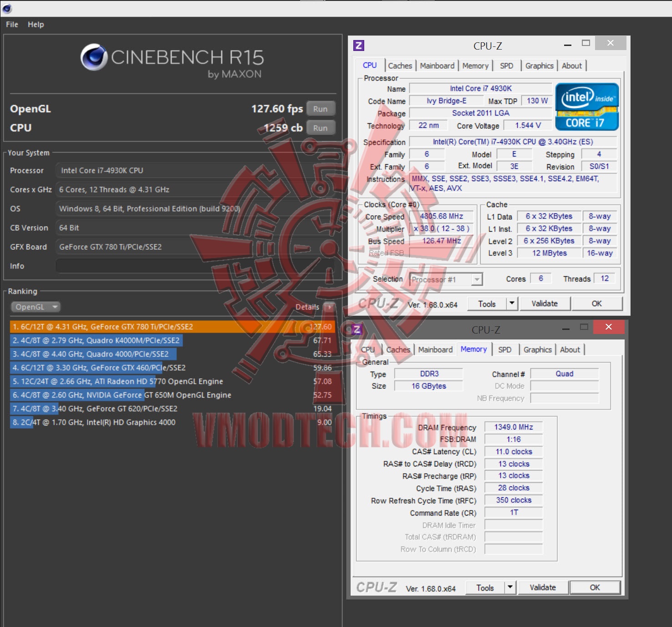Click the DRAM Frequency value 1349.0 MHz
This screenshot has width=672, height=627.
[514, 427]
